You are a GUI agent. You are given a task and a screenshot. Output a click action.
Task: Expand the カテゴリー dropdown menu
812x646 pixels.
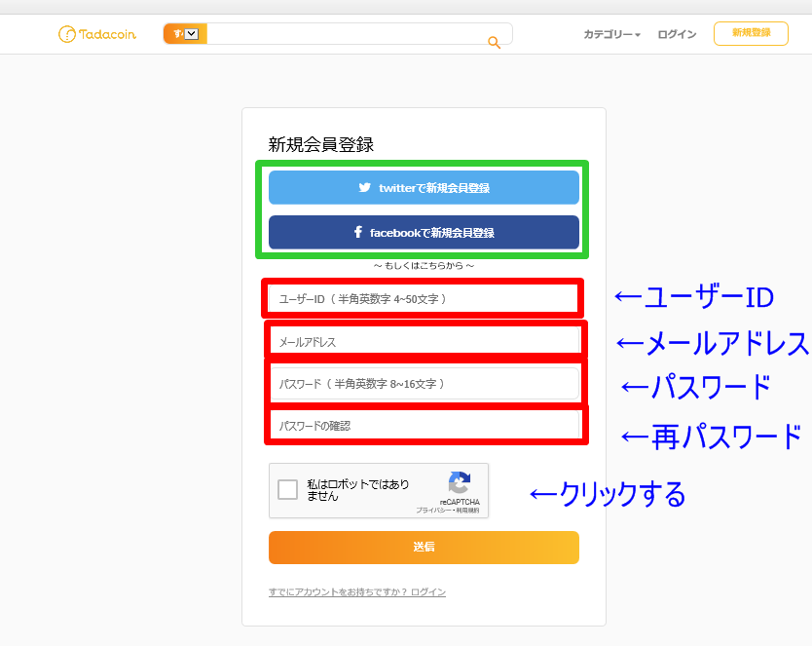[611, 34]
